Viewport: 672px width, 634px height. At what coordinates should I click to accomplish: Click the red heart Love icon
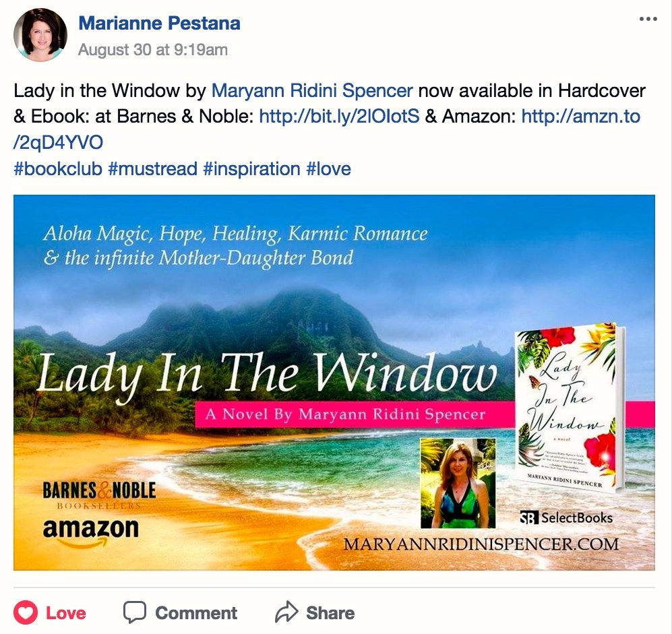click(26, 612)
